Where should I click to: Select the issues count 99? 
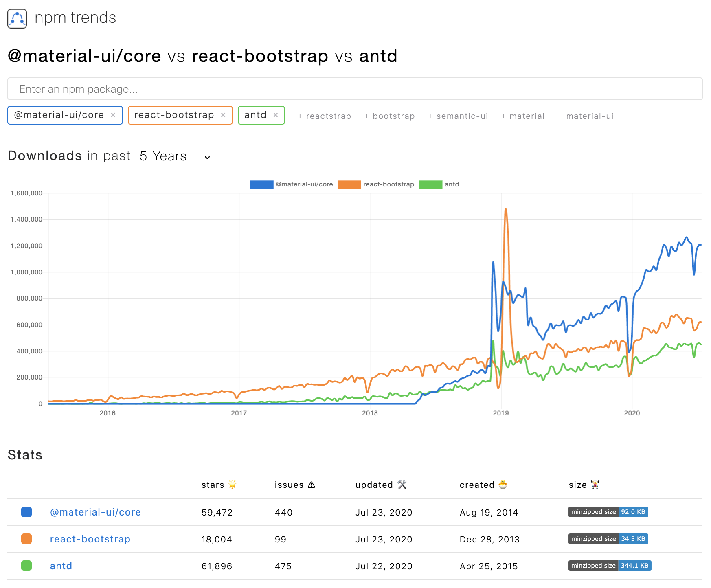(x=281, y=539)
